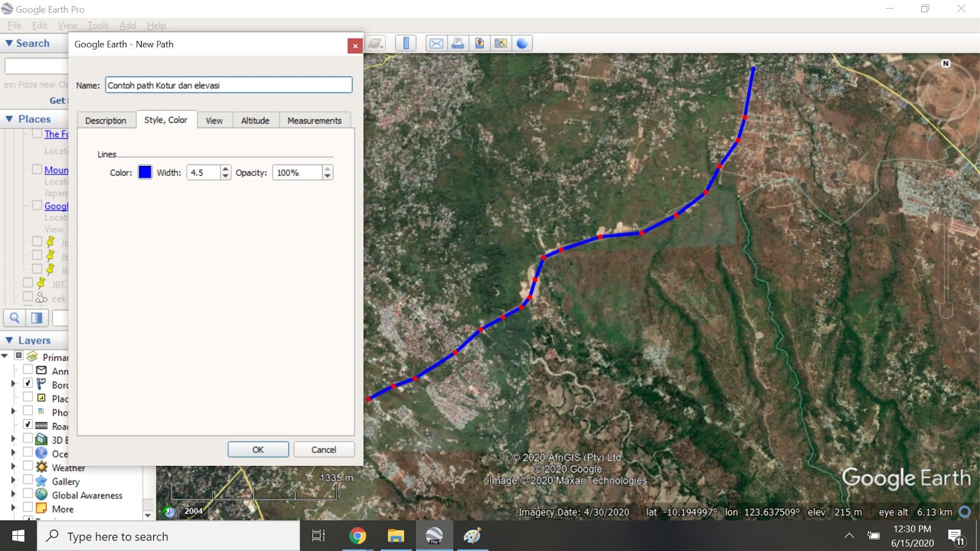Open Chrome from the taskbar
Image resolution: width=980 pixels, height=551 pixels.
pyautogui.click(x=358, y=536)
